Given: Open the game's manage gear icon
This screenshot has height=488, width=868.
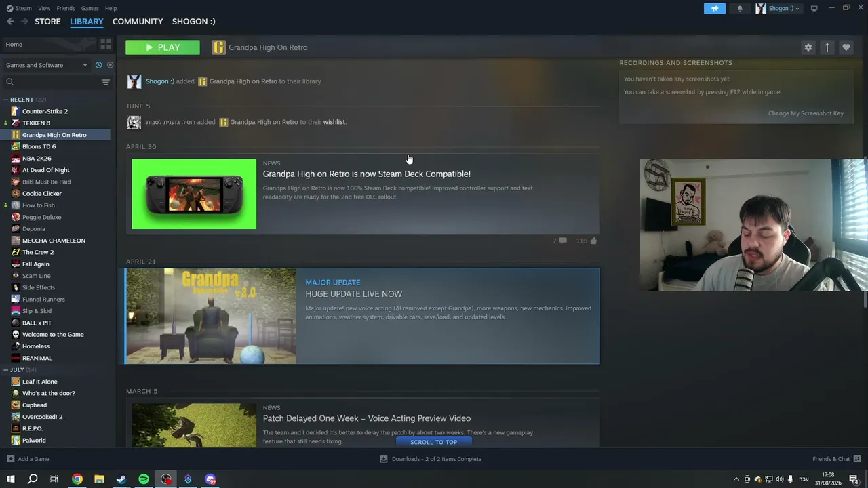Looking at the screenshot, I should tap(808, 47).
